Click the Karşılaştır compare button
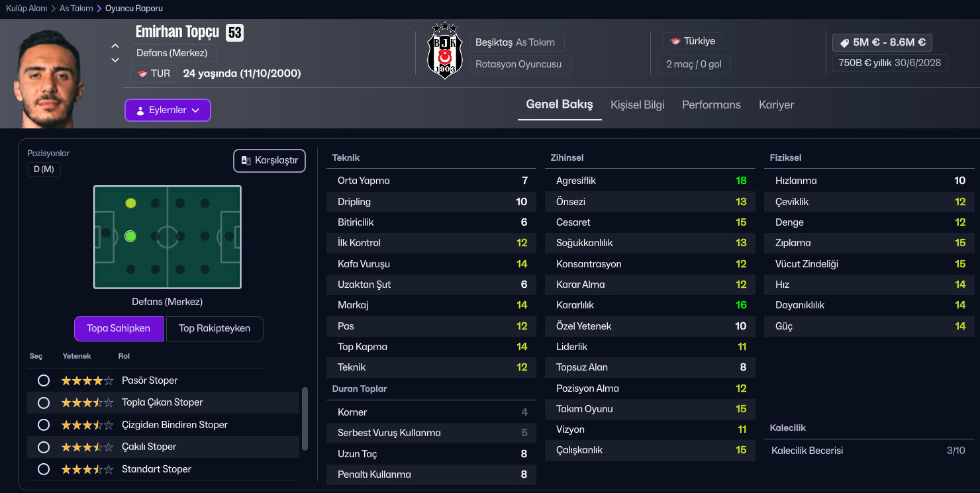The image size is (980, 493). (x=269, y=160)
